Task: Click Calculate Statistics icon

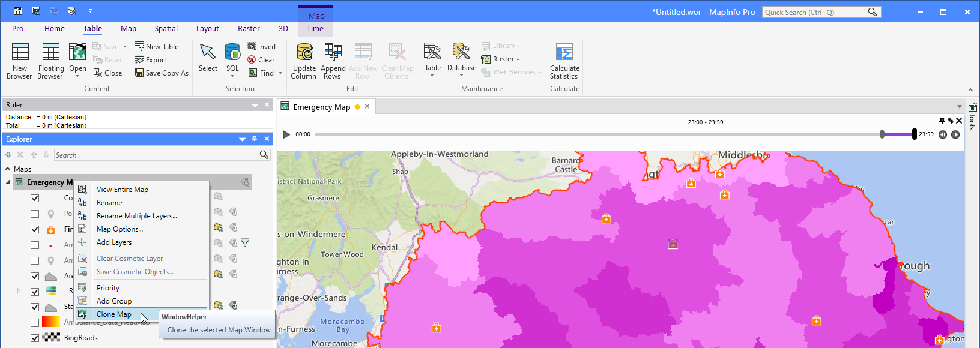Action: pos(564,52)
